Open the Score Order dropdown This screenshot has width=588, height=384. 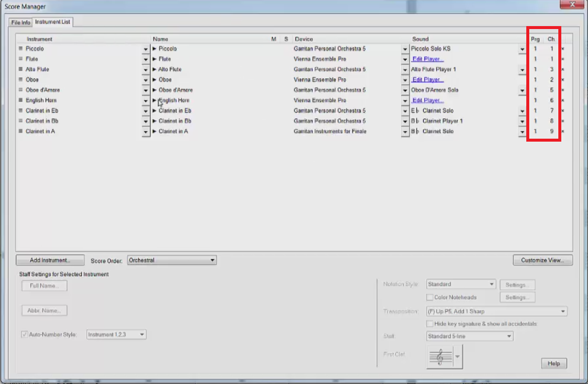point(171,260)
